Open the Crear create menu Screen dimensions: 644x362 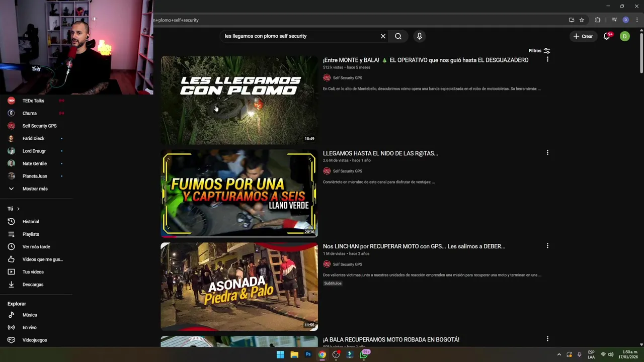point(583,36)
